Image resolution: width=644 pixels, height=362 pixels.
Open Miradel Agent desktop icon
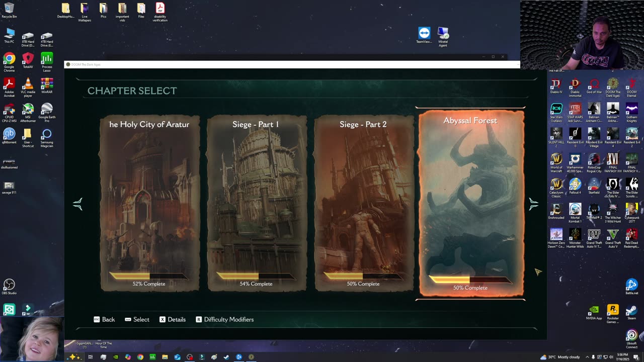[443, 37]
